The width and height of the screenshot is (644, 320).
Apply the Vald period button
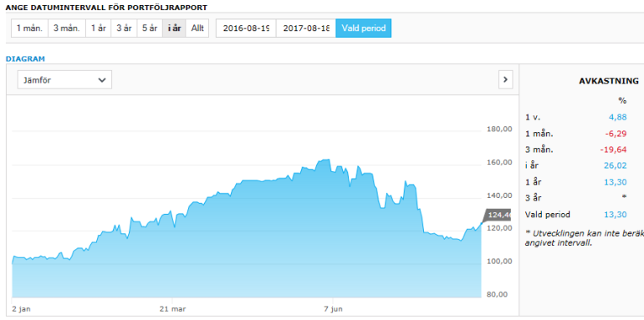[364, 28]
